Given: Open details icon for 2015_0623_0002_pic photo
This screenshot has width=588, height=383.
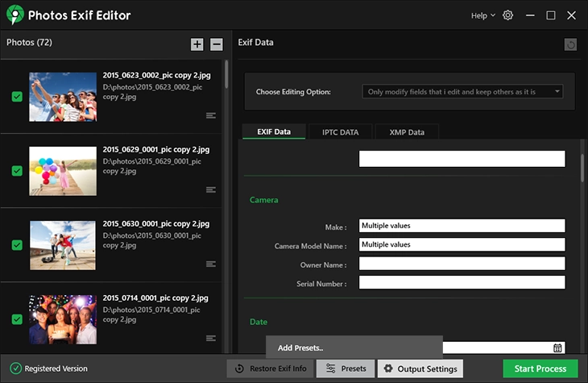Looking at the screenshot, I should [211, 115].
